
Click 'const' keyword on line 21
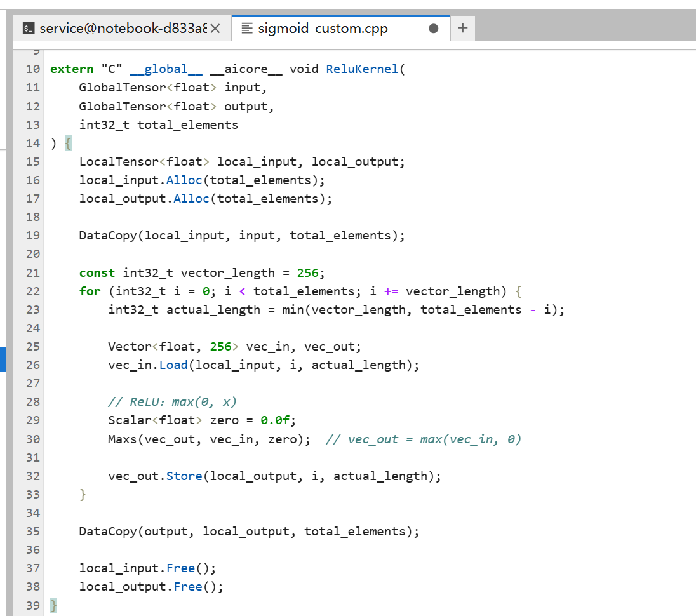click(x=97, y=273)
